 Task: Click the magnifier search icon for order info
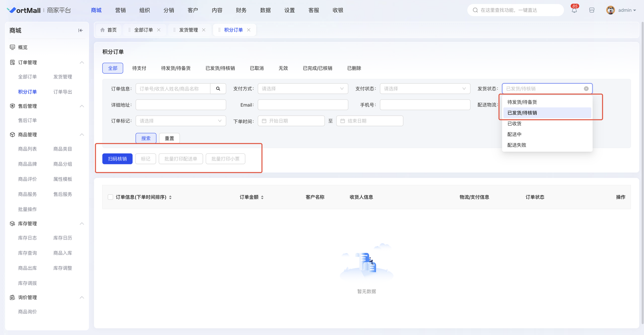tap(218, 89)
